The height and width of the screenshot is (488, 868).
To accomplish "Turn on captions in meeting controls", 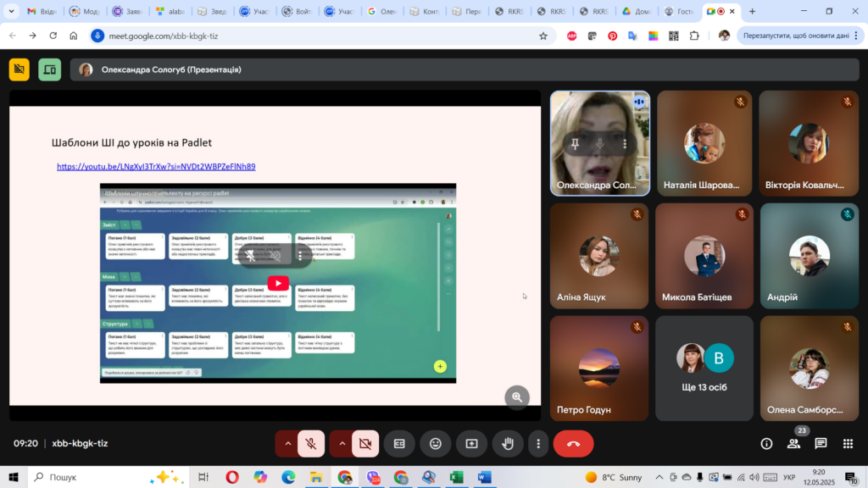I will [399, 444].
